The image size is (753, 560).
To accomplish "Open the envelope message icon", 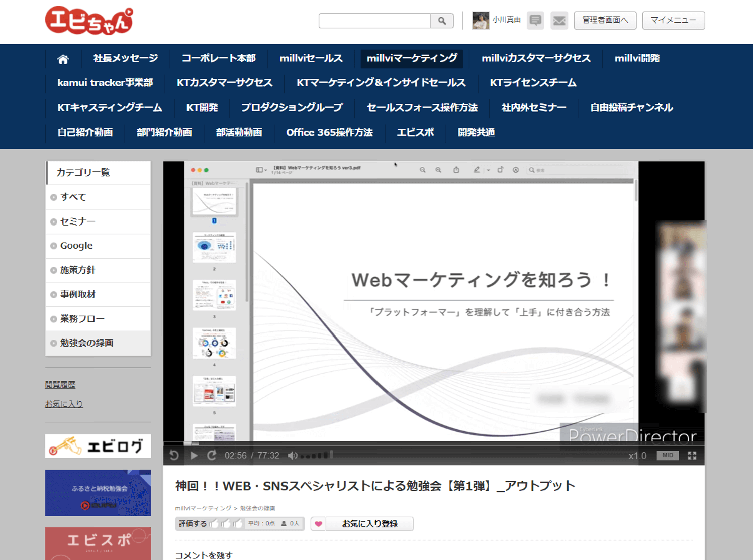I will 559,21.
